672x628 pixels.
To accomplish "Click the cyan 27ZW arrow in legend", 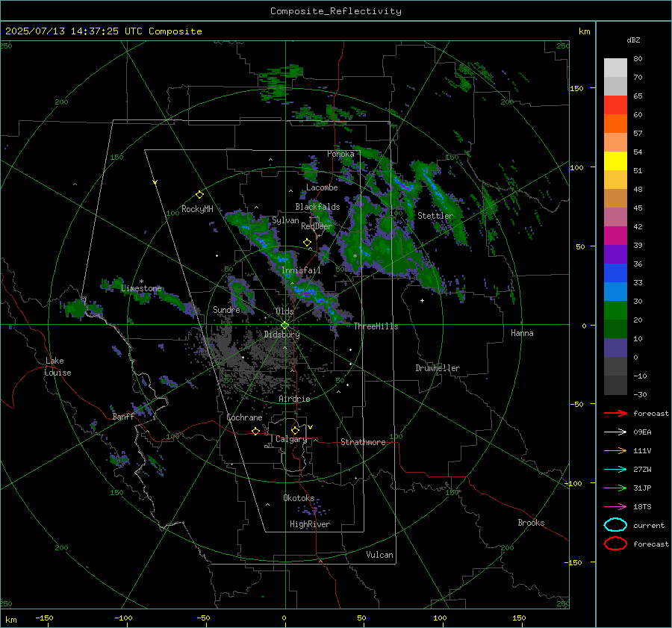I will tap(615, 470).
